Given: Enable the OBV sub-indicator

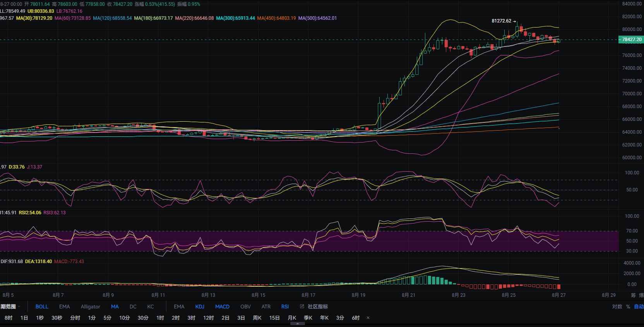Looking at the screenshot, I should (245, 306).
